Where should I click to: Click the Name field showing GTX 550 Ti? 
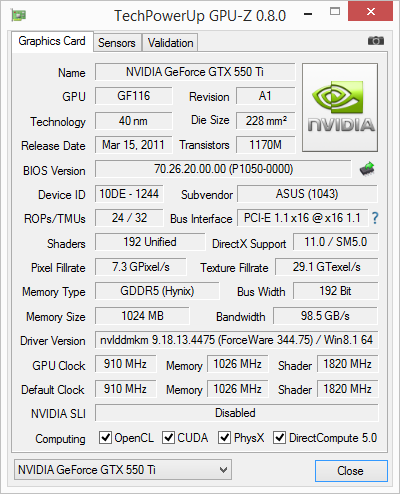click(x=195, y=72)
